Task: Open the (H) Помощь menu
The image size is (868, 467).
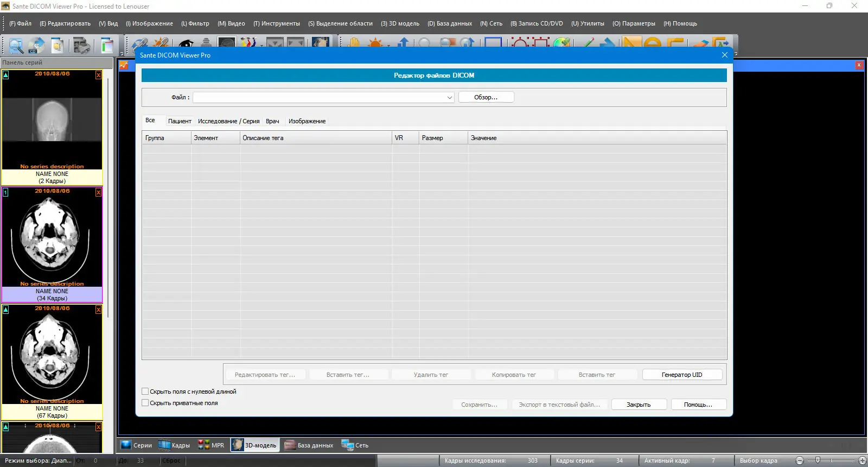Action: pos(680,23)
